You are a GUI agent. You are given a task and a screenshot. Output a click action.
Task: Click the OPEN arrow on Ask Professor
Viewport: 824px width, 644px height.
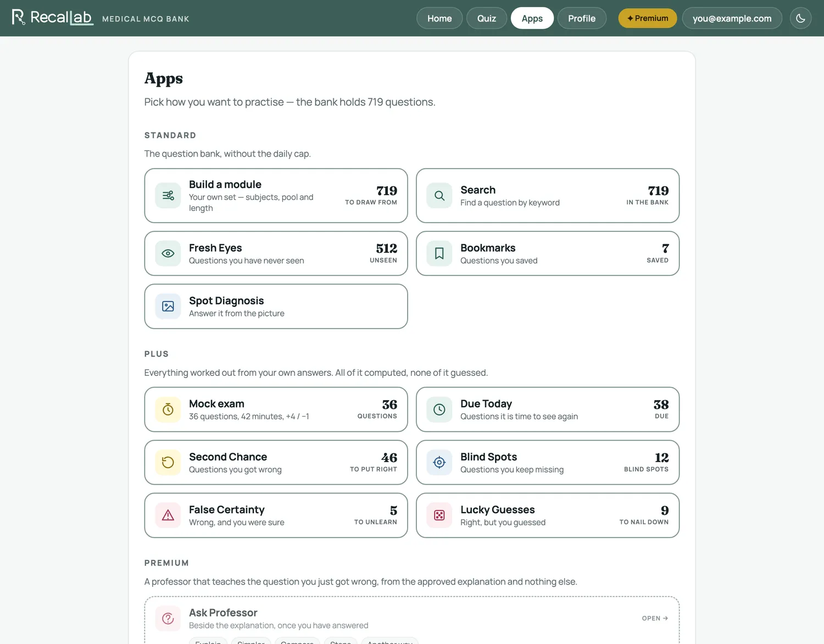click(x=655, y=618)
